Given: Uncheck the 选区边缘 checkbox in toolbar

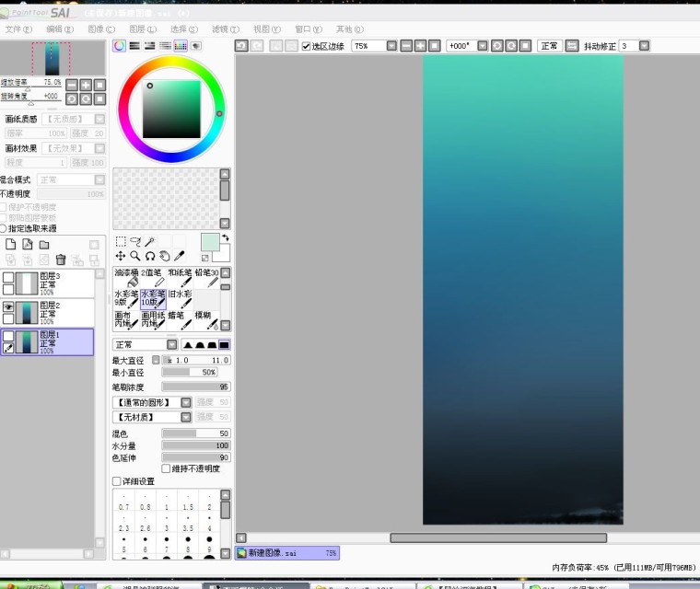Looking at the screenshot, I should tap(307, 46).
